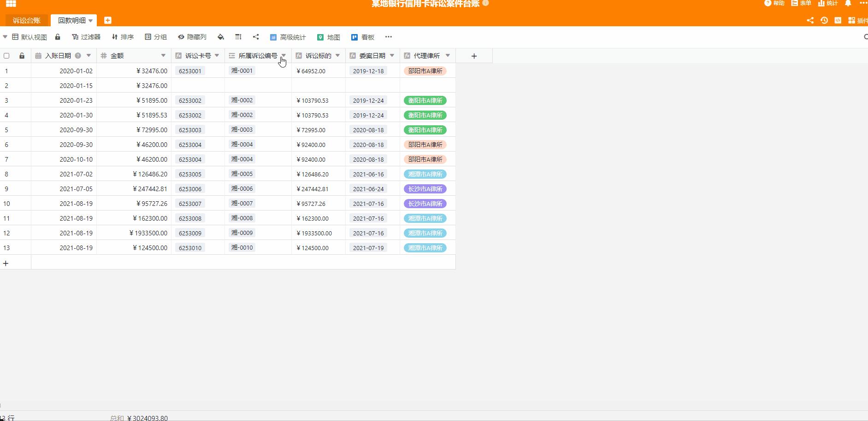Click the 总和 total summary in footer
This screenshot has height=421, width=868.
click(x=139, y=418)
